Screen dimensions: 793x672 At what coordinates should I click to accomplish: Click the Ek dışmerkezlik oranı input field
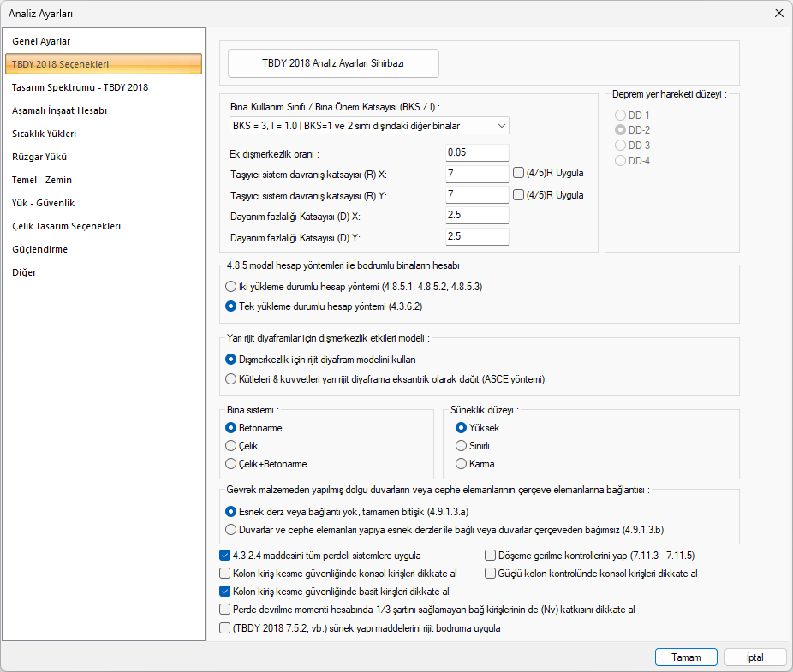[x=477, y=153]
